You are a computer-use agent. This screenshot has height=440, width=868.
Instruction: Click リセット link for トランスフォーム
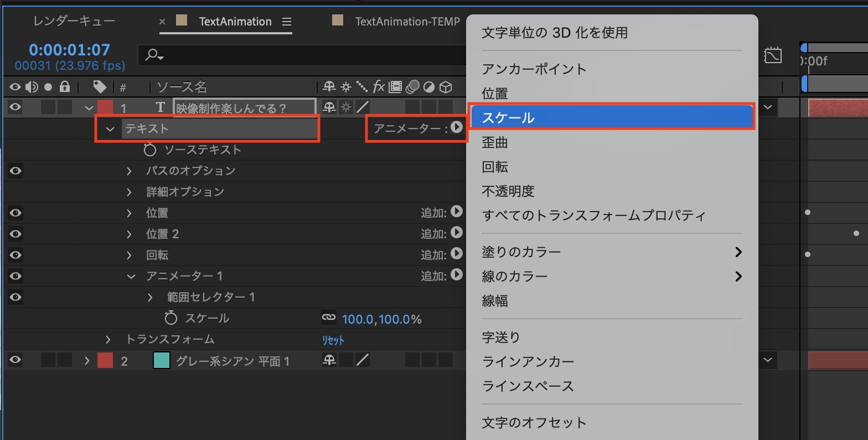coord(333,340)
